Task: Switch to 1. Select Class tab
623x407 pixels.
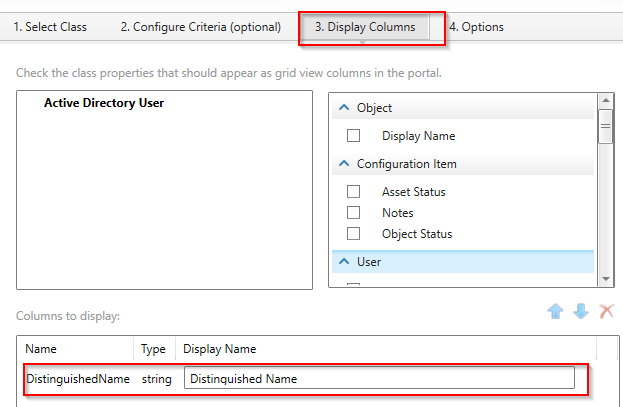Action: tap(50, 27)
